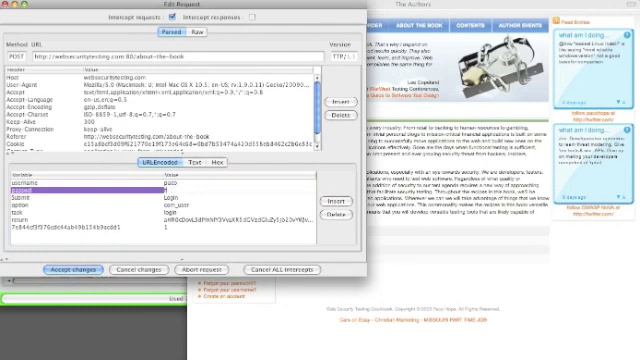Select the Text body tab
640x360 pixels.
tap(195, 162)
